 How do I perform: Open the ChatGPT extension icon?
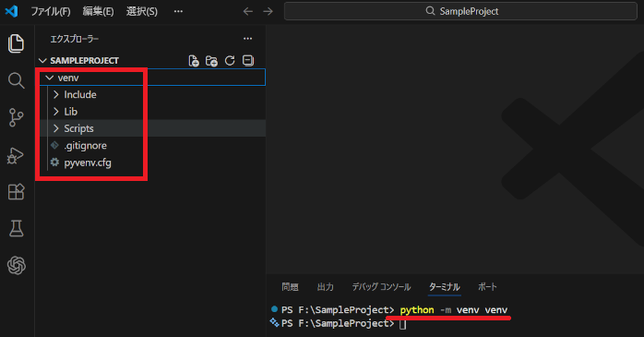pos(16,266)
